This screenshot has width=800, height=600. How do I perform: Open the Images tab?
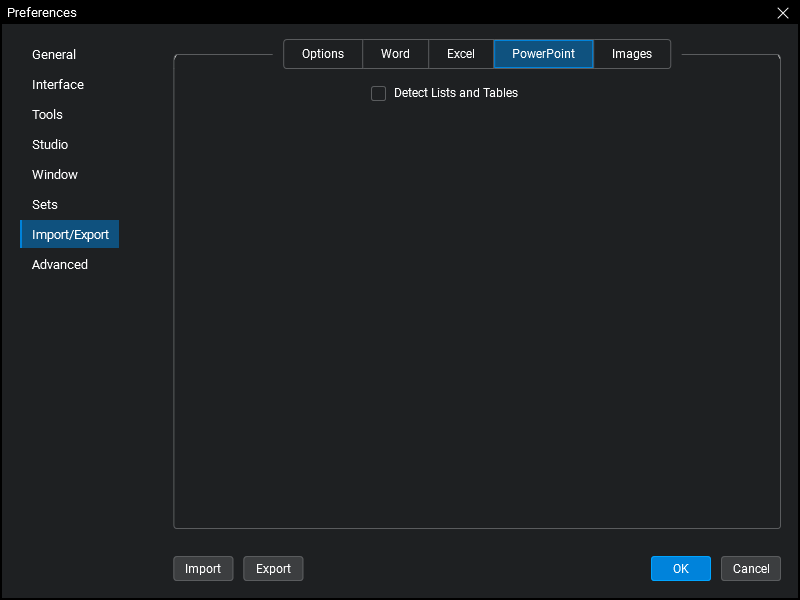click(x=632, y=54)
